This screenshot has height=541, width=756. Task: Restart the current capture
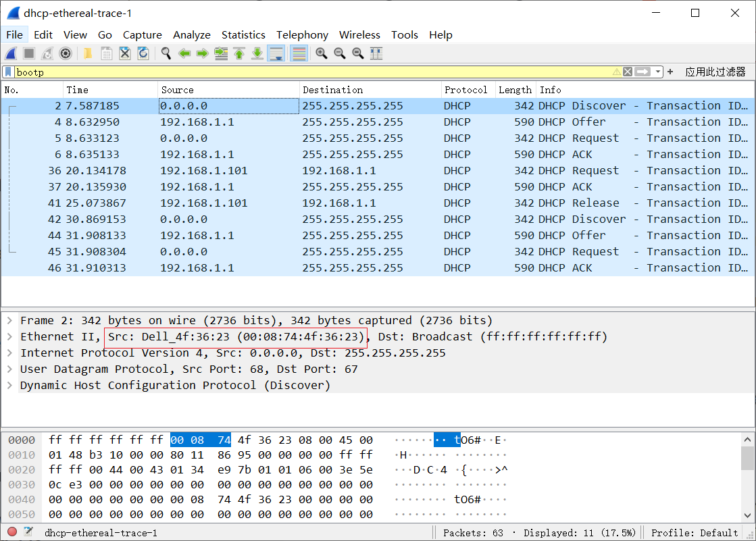coord(47,53)
